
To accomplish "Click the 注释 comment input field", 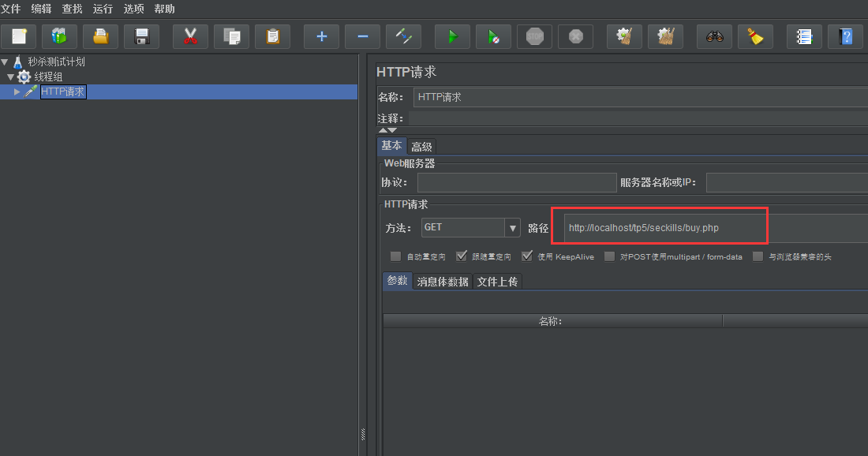I will [x=638, y=118].
